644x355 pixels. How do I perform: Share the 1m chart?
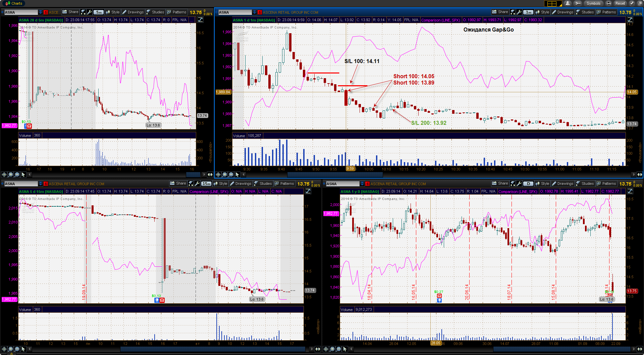pos(500,12)
